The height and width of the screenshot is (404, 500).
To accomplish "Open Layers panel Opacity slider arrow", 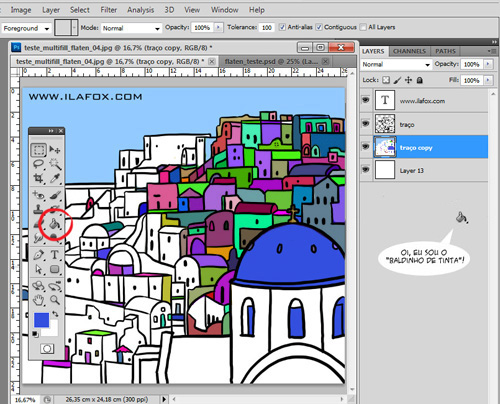I will 488,64.
